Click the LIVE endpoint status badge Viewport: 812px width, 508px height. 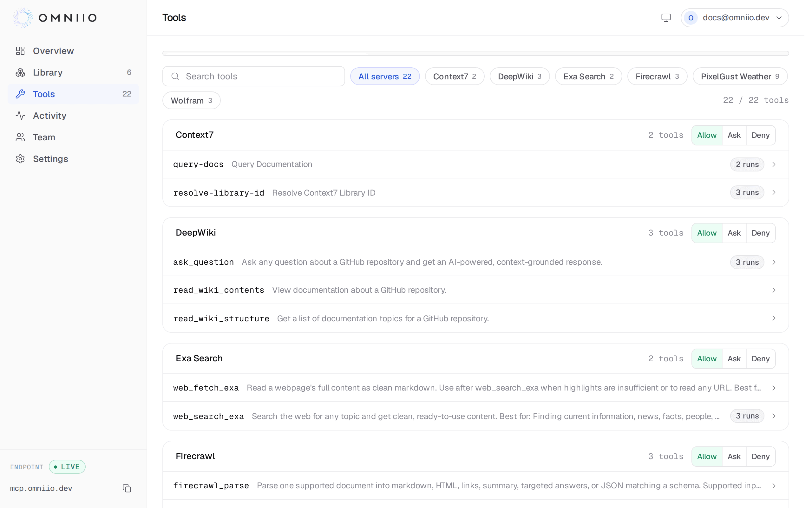point(67,467)
